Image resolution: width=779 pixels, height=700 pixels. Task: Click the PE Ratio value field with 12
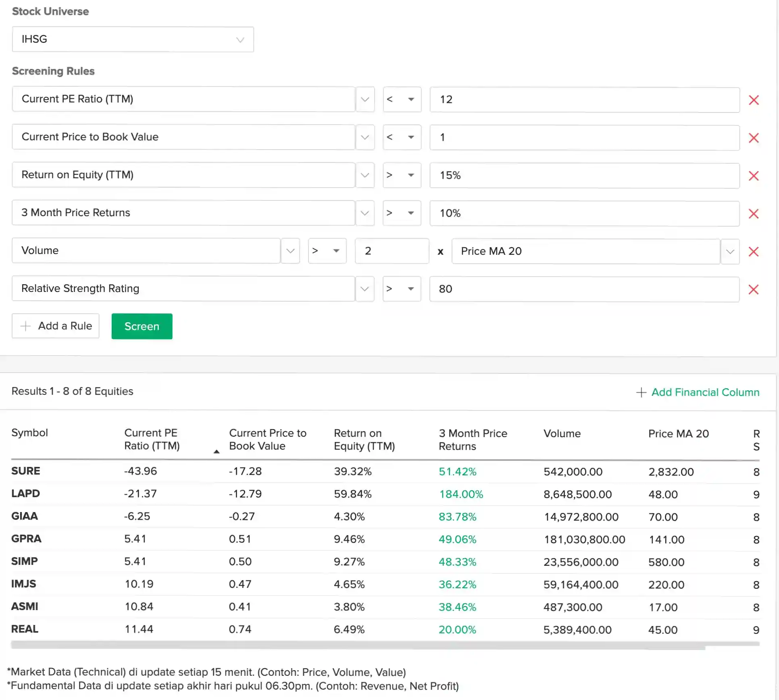[584, 100]
